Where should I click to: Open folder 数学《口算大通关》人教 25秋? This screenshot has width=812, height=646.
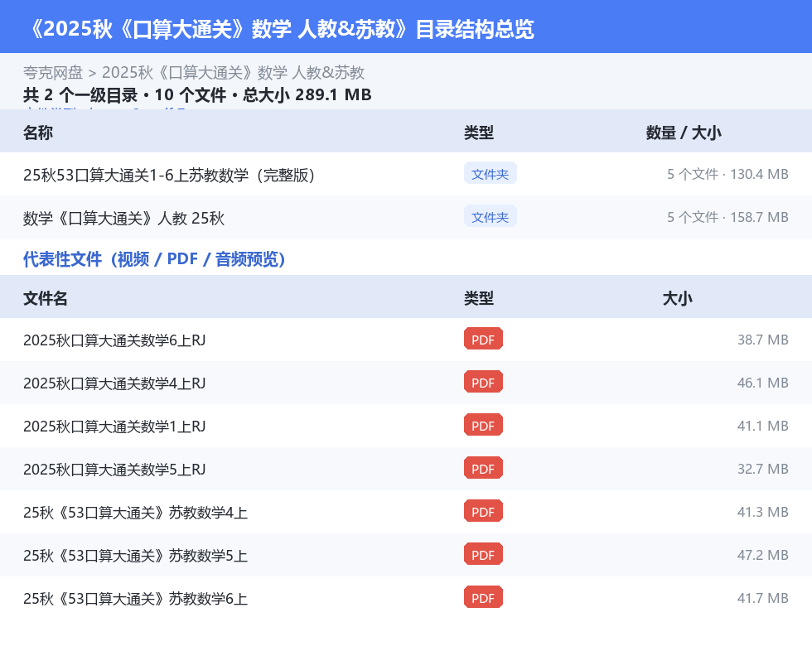[123, 218]
